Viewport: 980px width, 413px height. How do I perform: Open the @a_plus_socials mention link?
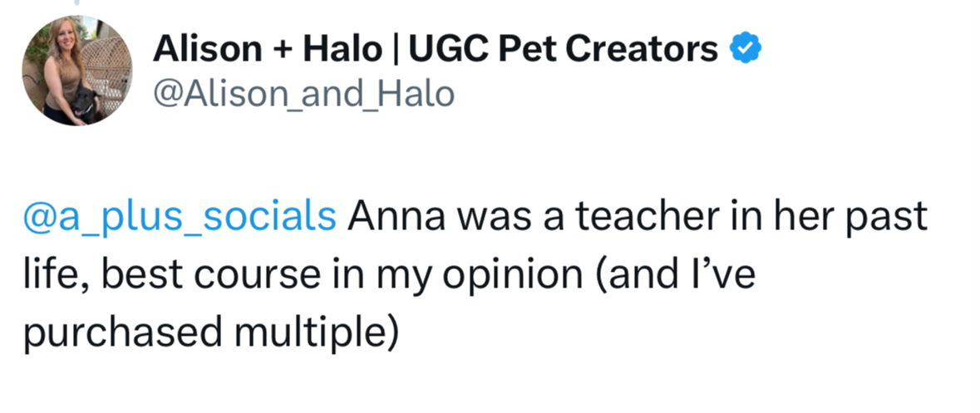pyautogui.click(x=179, y=216)
